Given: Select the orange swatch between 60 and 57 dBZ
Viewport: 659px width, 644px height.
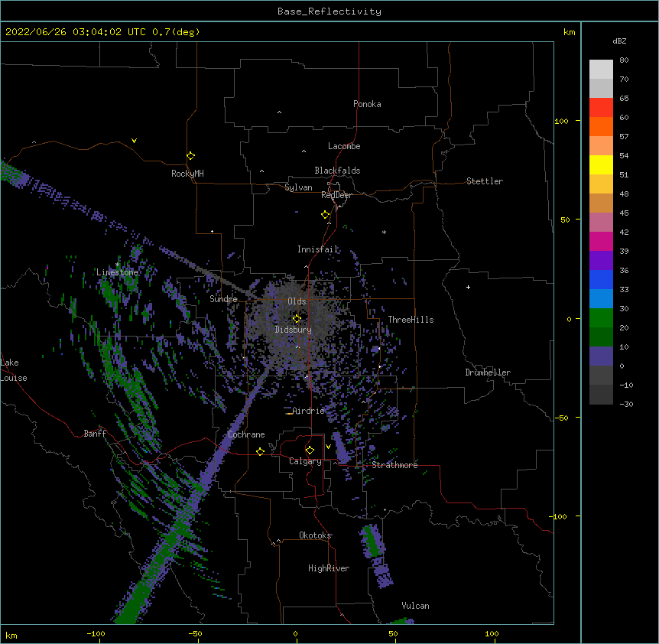Looking at the screenshot, I should (x=601, y=126).
